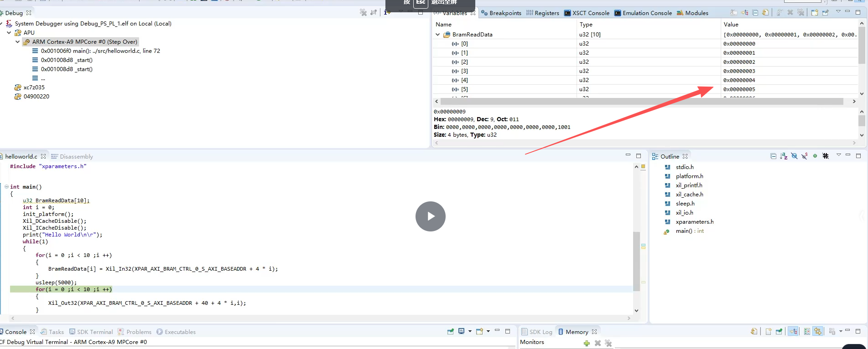Collapse ARM Cortex-A9 MPCore #0 node
Image resolution: width=868 pixels, height=349 pixels.
[x=17, y=42]
